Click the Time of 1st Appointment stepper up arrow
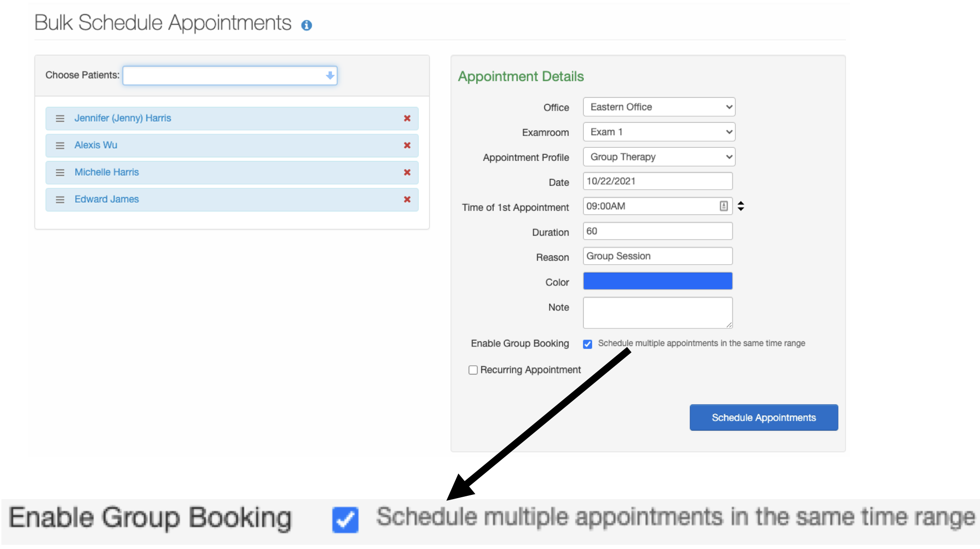The height and width of the screenshot is (549, 980). coord(741,203)
